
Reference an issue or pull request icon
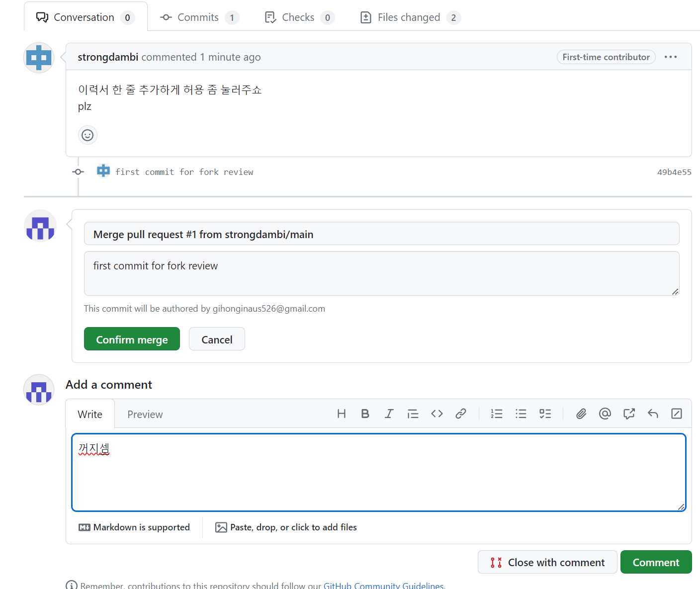click(x=629, y=414)
